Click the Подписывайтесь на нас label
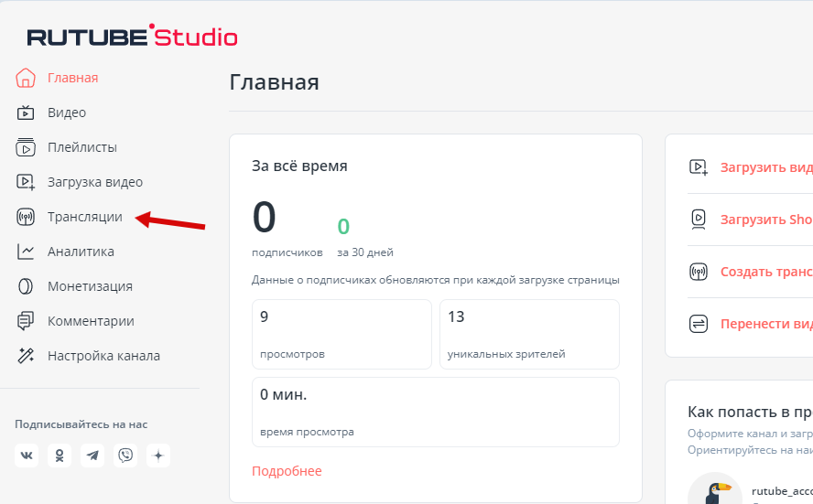The width and height of the screenshot is (813, 504). (81, 424)
